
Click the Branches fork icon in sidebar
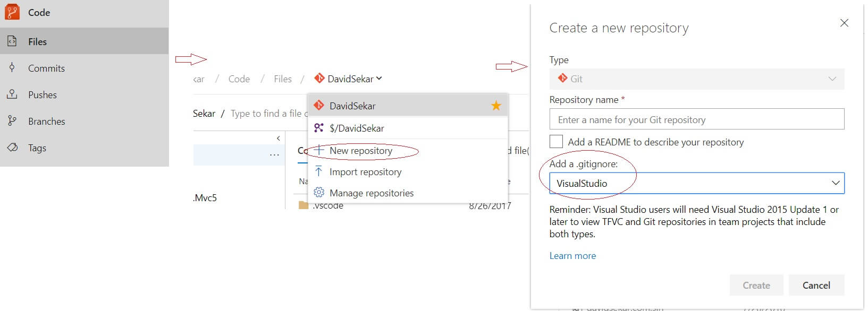(12, 120)
